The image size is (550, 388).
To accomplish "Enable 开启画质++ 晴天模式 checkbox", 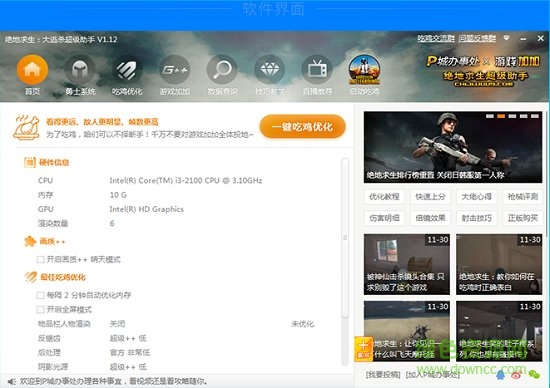I will coord(40,260).
